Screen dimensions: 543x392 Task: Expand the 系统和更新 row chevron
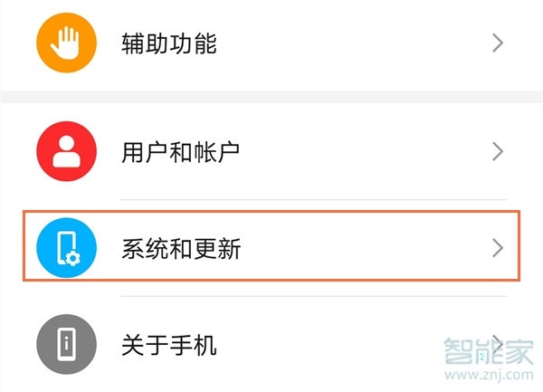(497, 247)
